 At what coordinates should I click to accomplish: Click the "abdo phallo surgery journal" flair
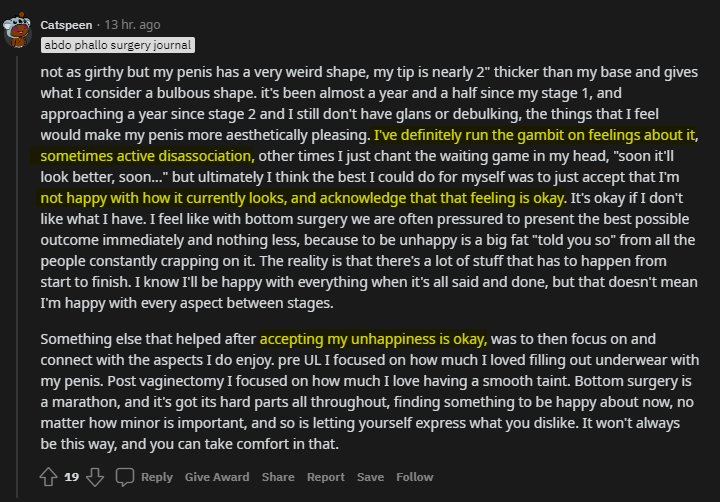click(x=117, y=45)
